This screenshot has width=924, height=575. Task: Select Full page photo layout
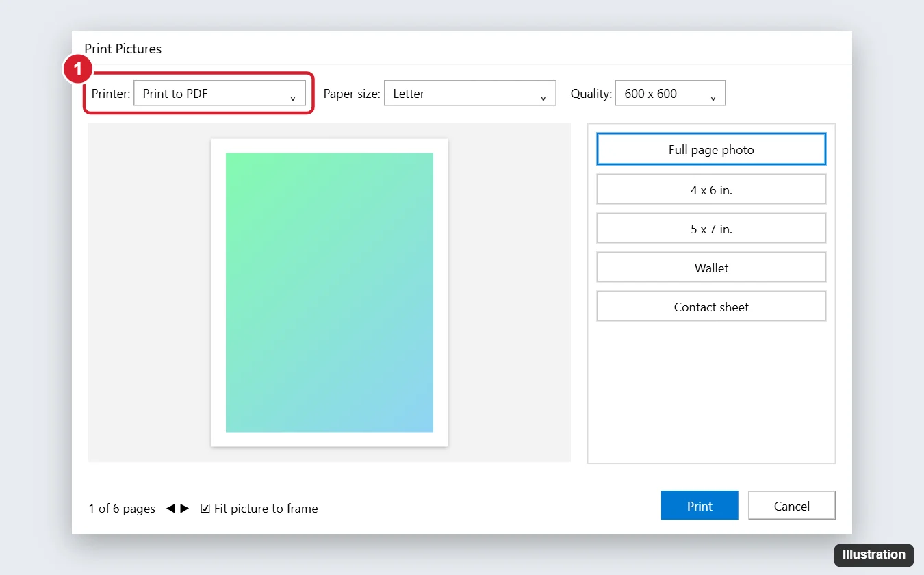[x=711, y=149]
